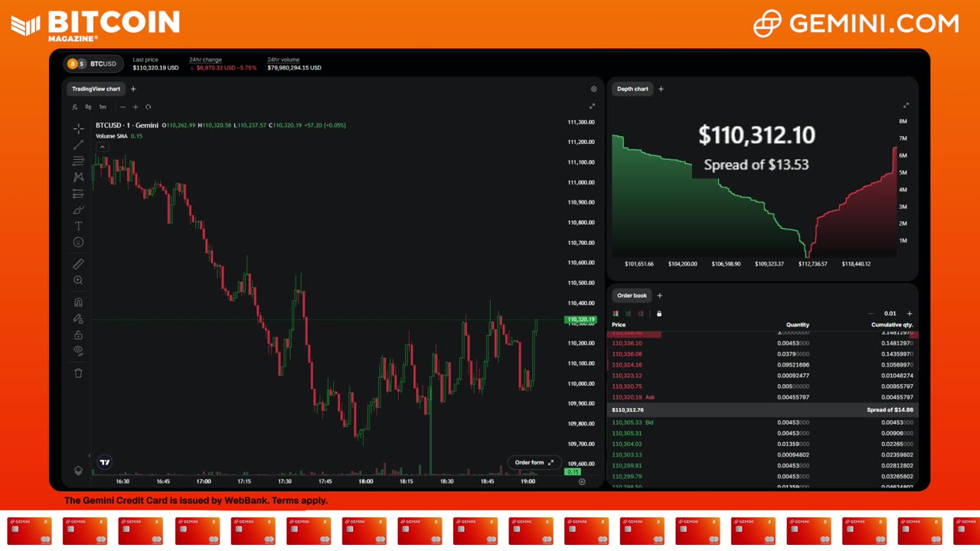Click the 24hr volume value

294,67
